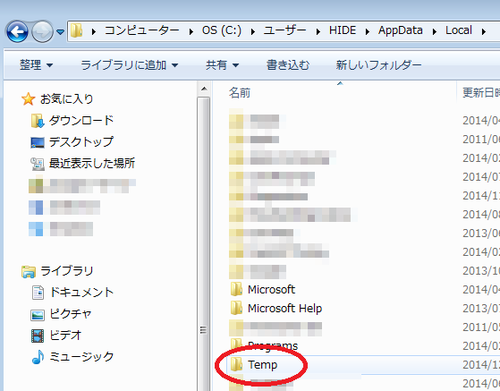Expand arrow after HIDE in path
The image size is (500, 391).
367,32
